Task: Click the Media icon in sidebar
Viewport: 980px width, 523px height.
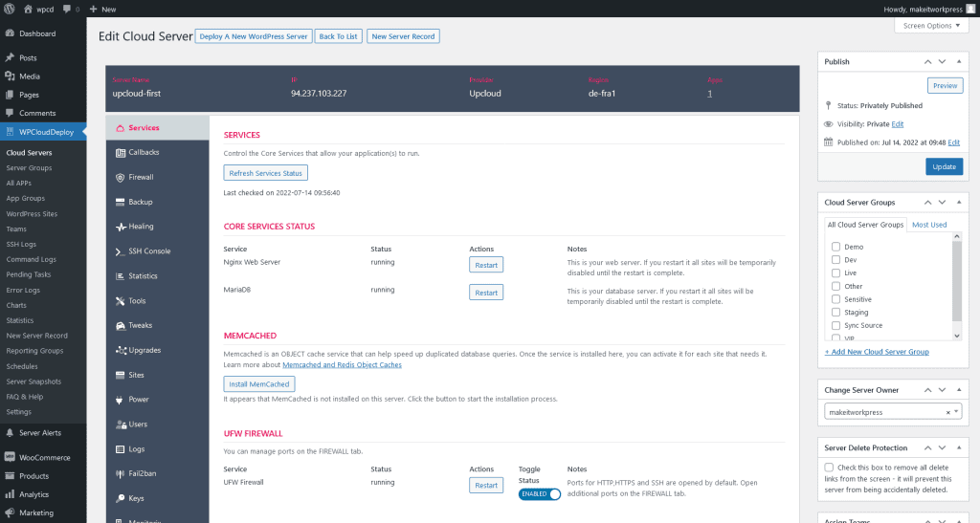Action: pyautogui.click(x=10, y=76)
